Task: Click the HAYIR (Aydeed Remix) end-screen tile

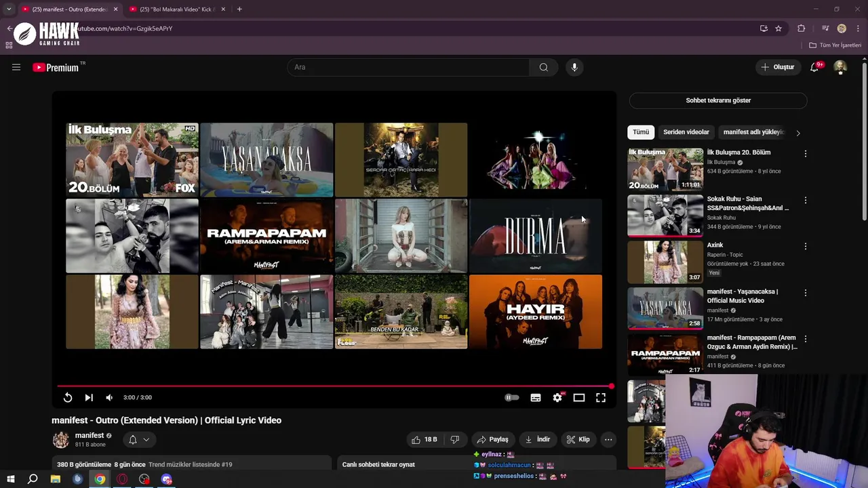Action: click(x=536, y=312)
